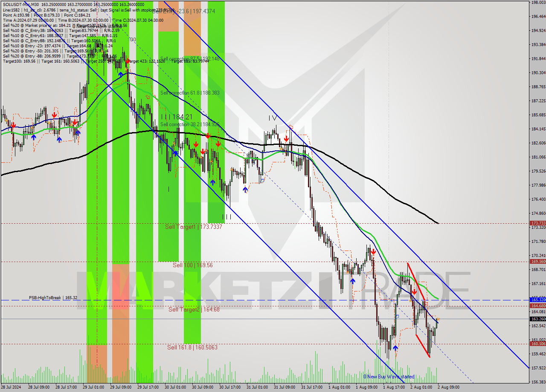Select the 'Sell Target2 | 164.68' label
The image size is (546, 392).
pyautogui.click(x=194, y=309)
